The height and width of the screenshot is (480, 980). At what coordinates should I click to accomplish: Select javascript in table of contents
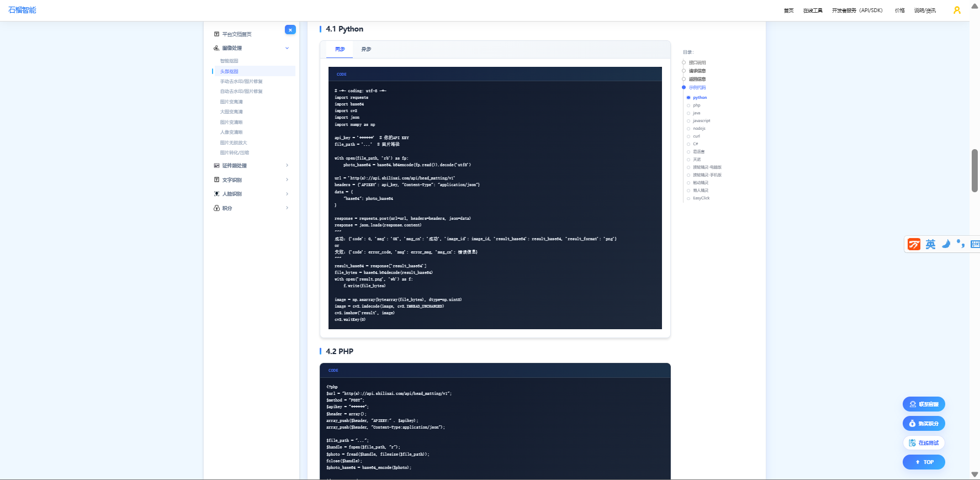(x=702, y=120)
